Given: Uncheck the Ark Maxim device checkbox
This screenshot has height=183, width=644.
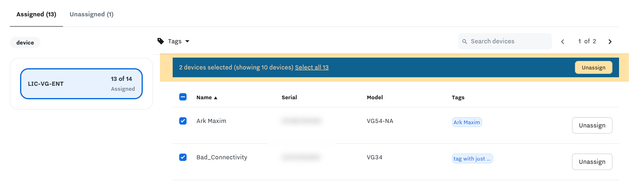Looking at the screenshot, I should click(183, 121).
